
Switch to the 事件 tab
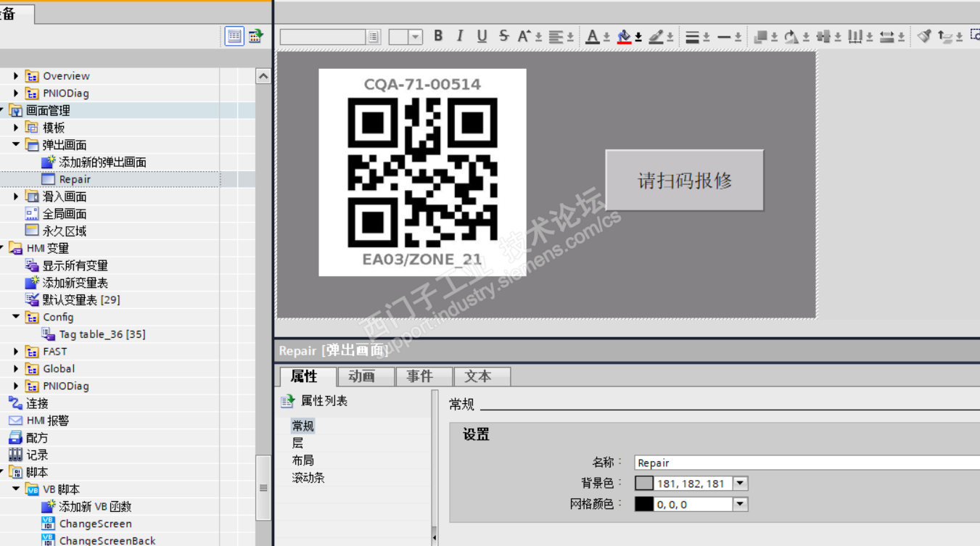point(424,376)
